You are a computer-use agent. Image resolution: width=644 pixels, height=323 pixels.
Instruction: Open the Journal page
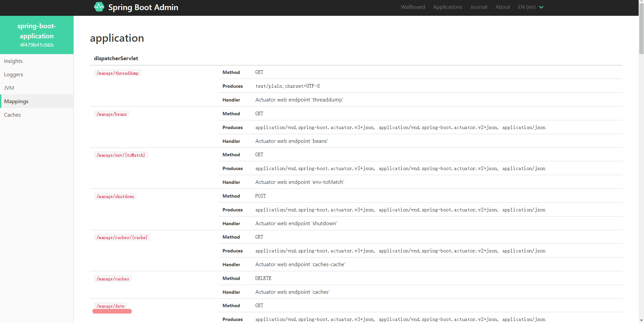click(479, 7)
